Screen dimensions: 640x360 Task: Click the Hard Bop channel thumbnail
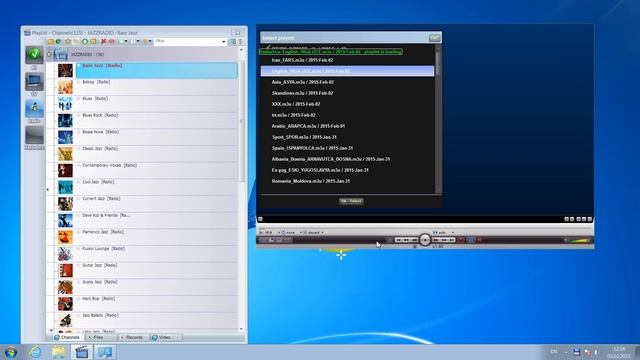tap(65, 304)
